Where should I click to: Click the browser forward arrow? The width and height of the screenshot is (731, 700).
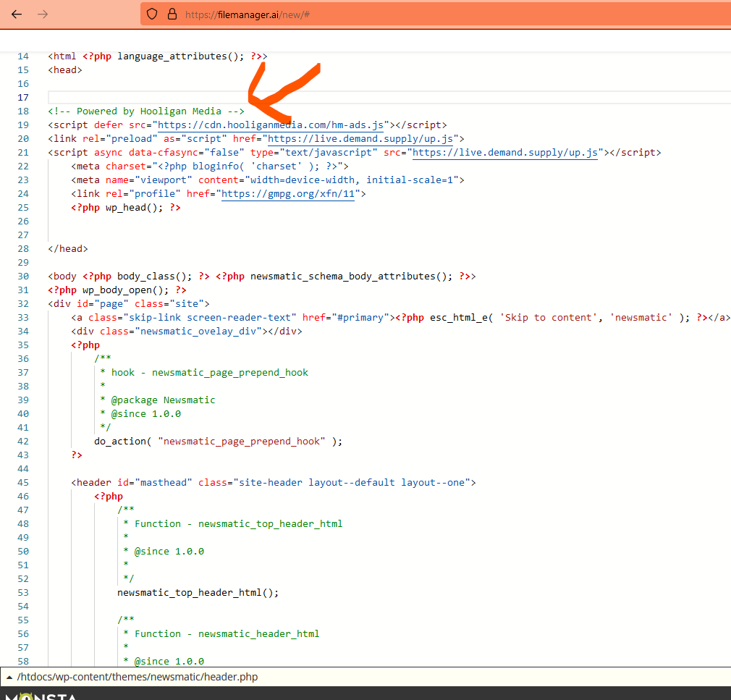pyautogui.click(x=43, y=14)
